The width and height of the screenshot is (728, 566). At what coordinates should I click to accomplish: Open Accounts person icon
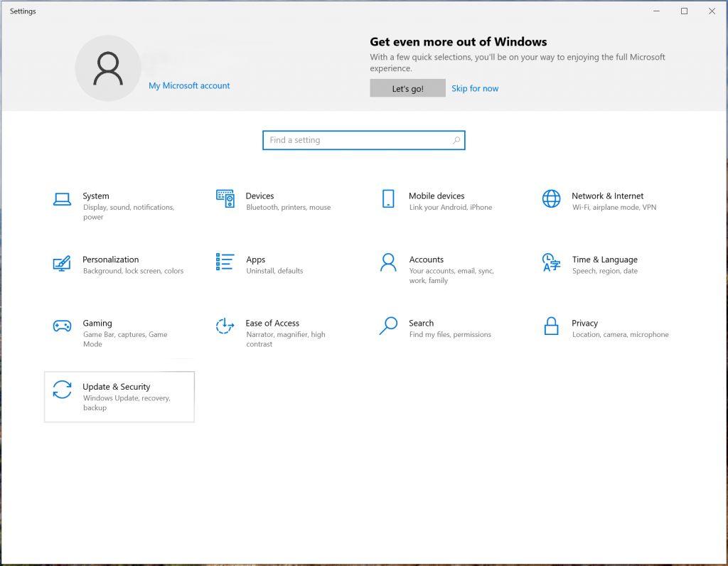pyautogui.click(x=388, y=262)
